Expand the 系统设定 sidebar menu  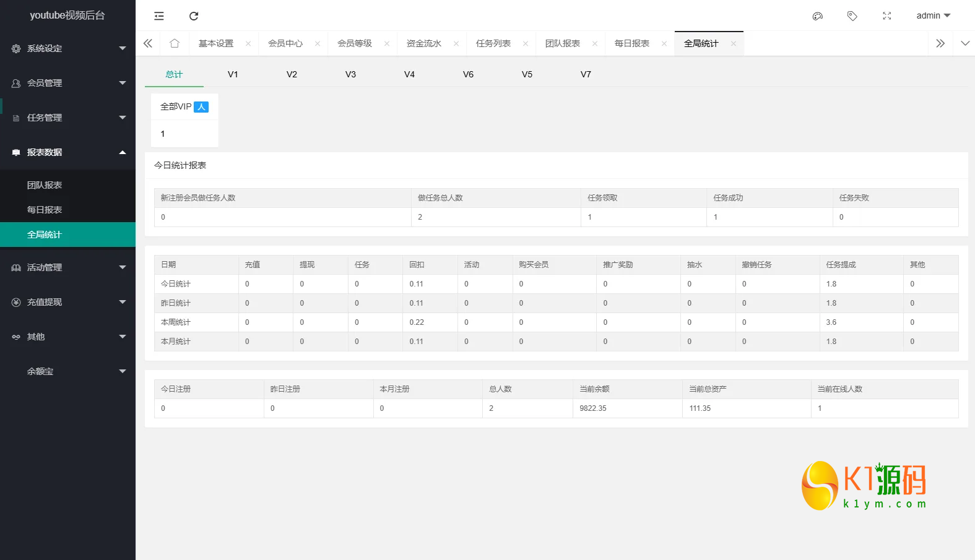click(x=67, y=48)
